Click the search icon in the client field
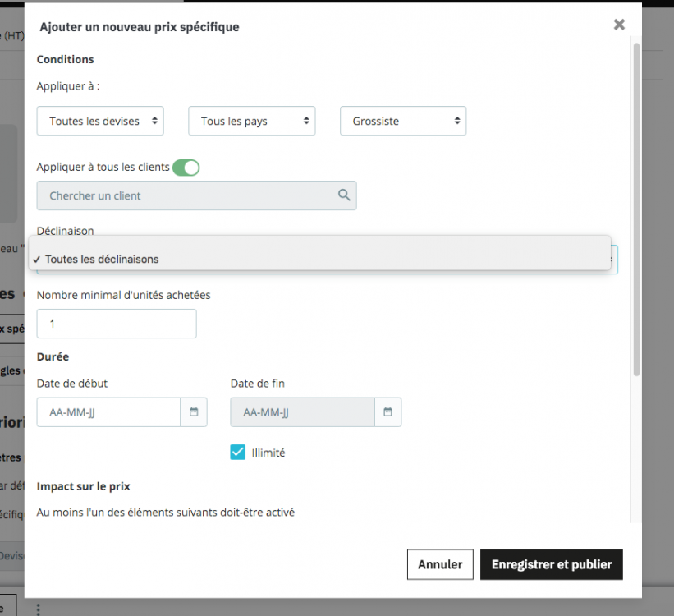Viewport: 674px width, 616px height. [345, 195]
